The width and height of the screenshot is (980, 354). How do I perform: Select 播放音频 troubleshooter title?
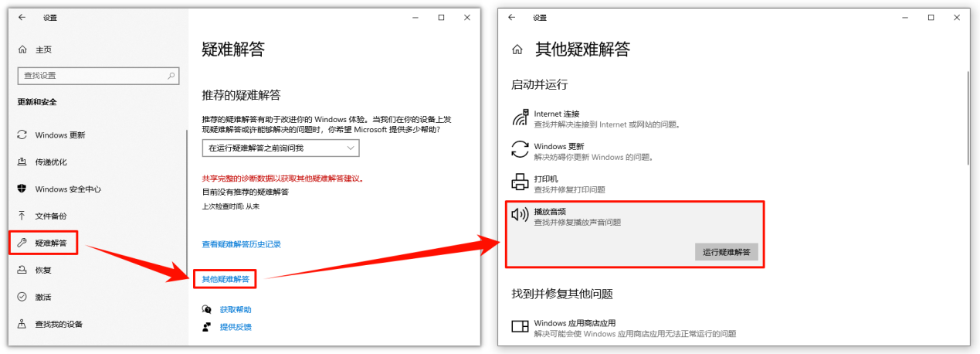click(550, 210)
